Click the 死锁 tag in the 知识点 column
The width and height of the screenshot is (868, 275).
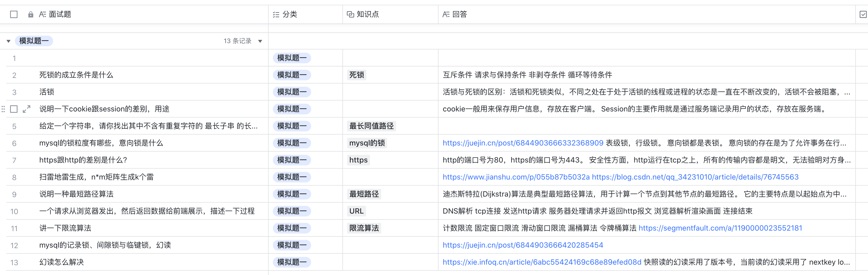356,75
